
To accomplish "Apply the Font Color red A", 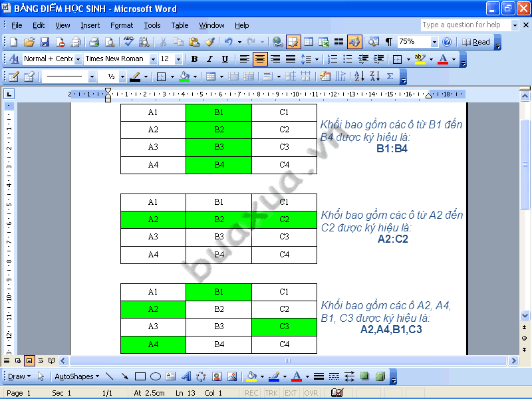I will pos(443,59).
